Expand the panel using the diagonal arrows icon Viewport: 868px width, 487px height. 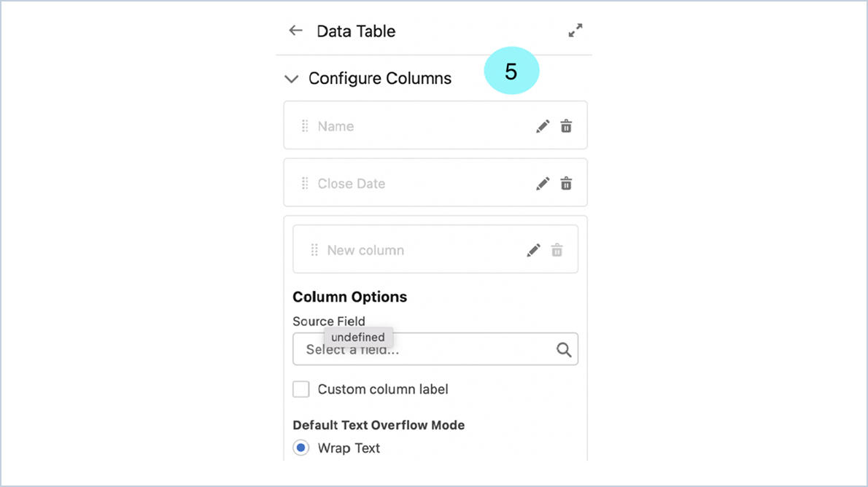tap(575, 31)
